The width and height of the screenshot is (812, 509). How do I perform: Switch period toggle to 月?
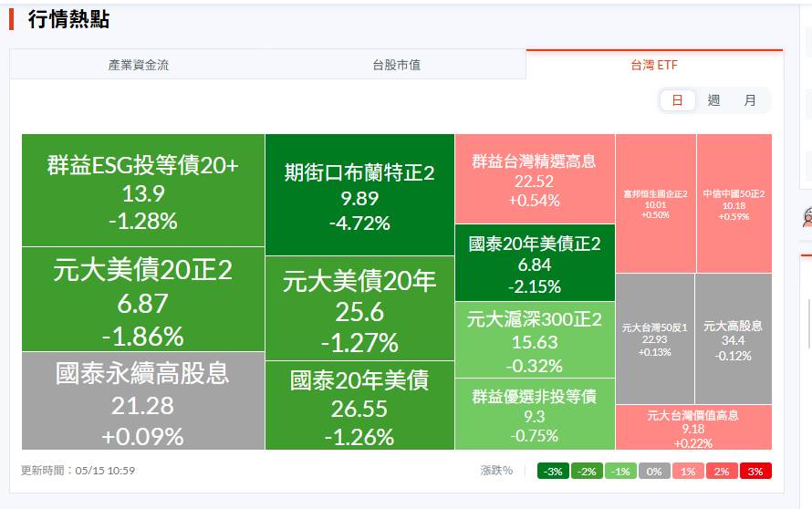click(750, 100)
